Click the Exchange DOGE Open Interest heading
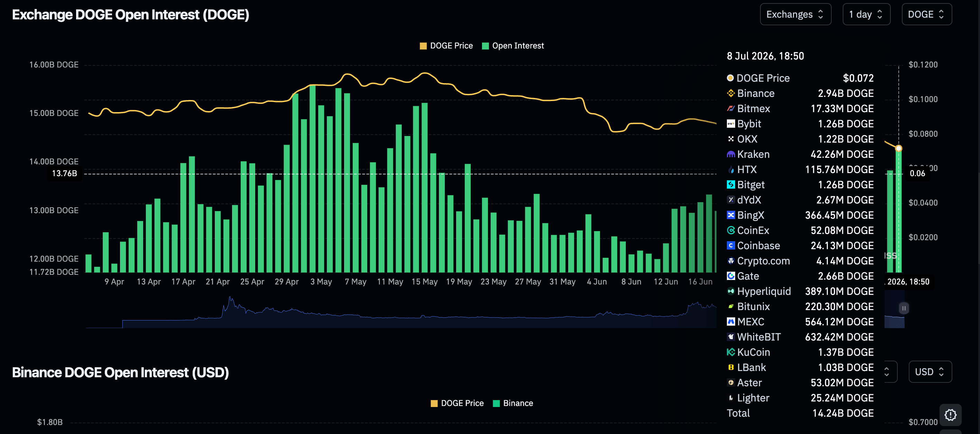Image resolution: width=980 pixels, height=434 pixels. (130, 15)
